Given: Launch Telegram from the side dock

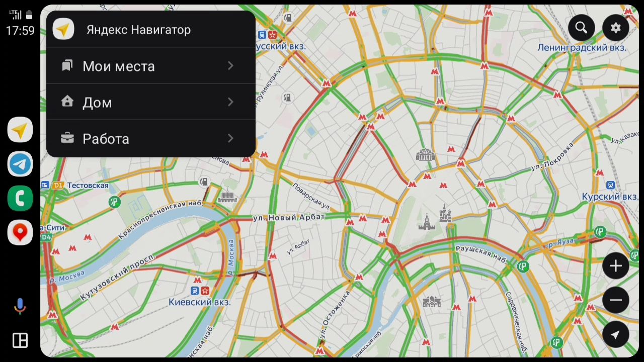Looking at the screenshot, I should (x=20, y=164).
